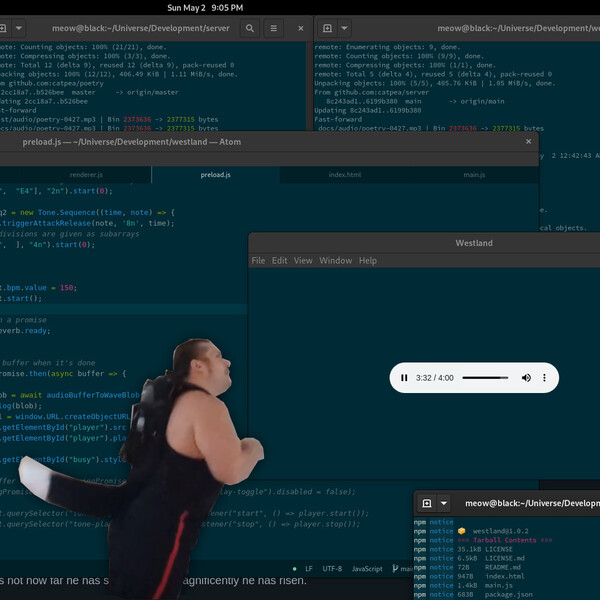This screenshot has height=600, width=600.
Task: Click LF line ending in Atom status bar
Action: point(309,569)
